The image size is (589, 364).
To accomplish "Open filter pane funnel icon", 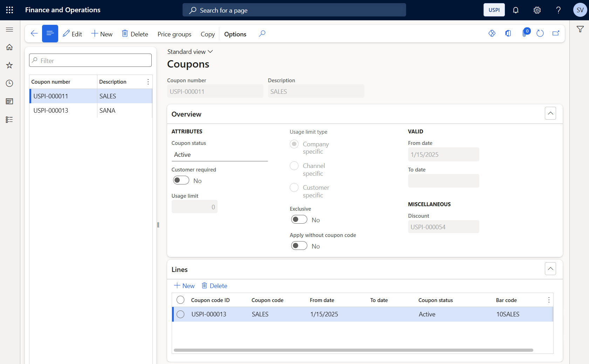I will click(x=580, y=29).
